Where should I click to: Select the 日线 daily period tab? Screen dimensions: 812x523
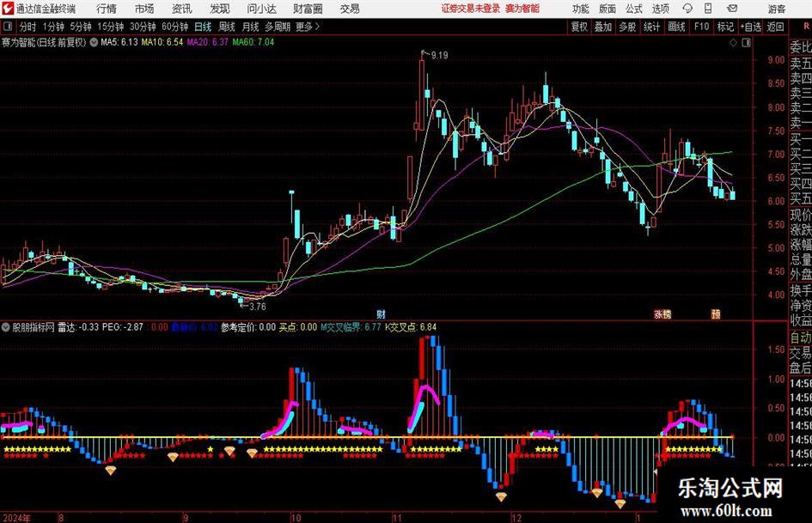[x=203, y=27]
